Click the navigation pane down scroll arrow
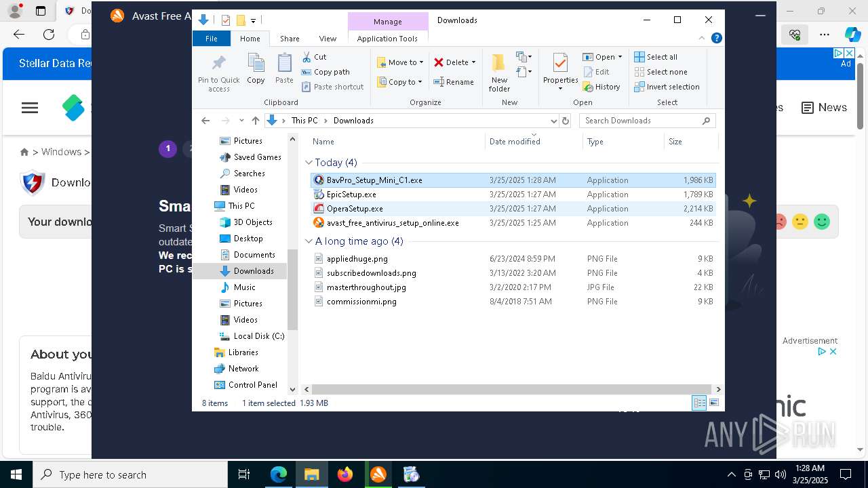The height and width of the screenshot is (488, 868). coord(292,389)
